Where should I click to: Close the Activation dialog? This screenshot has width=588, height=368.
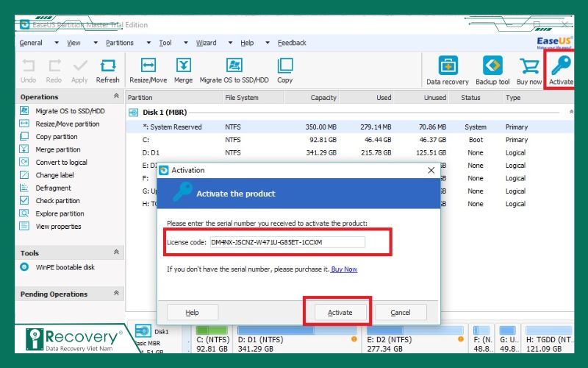(x=431, y=171)
